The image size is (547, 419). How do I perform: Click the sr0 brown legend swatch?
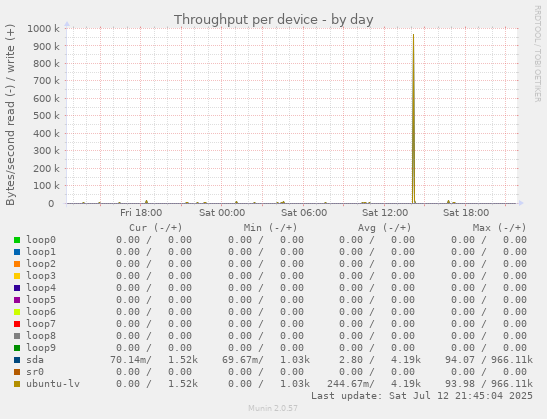point(17,372)
